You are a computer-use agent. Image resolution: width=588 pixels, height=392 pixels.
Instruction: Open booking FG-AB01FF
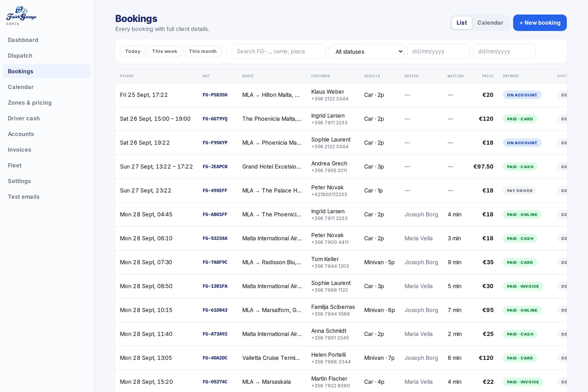[x=215, y=214]
